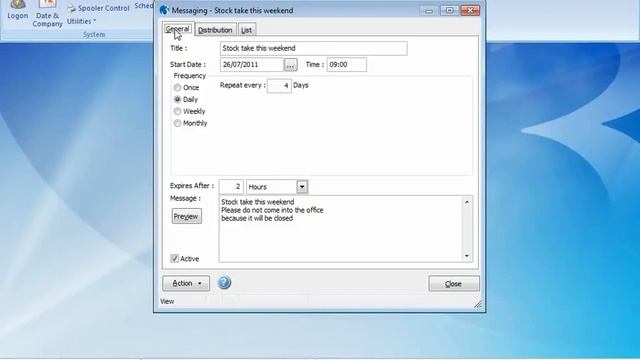Viewport: 640px width, 360px height.
Task: Expand the Utilities ribbon menu
Action: point(82,21)
